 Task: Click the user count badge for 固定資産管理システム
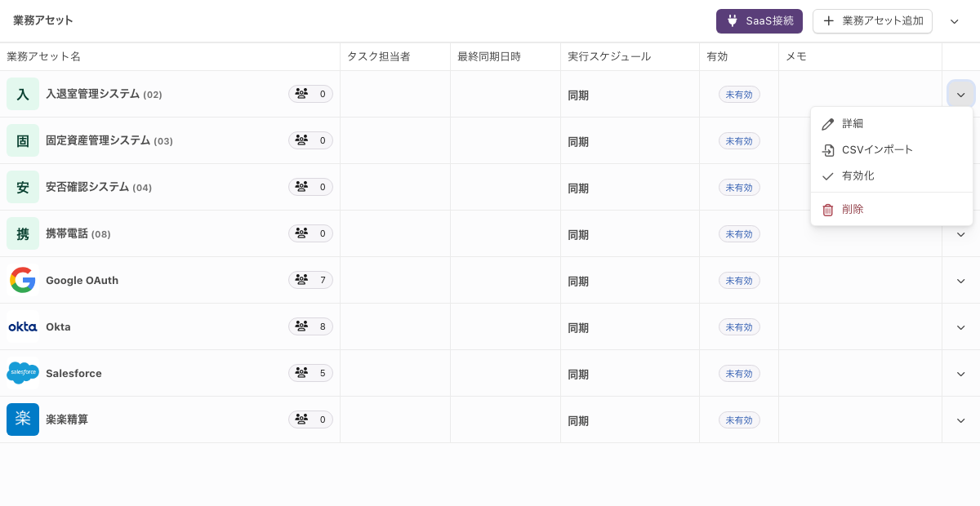[310, 140]
